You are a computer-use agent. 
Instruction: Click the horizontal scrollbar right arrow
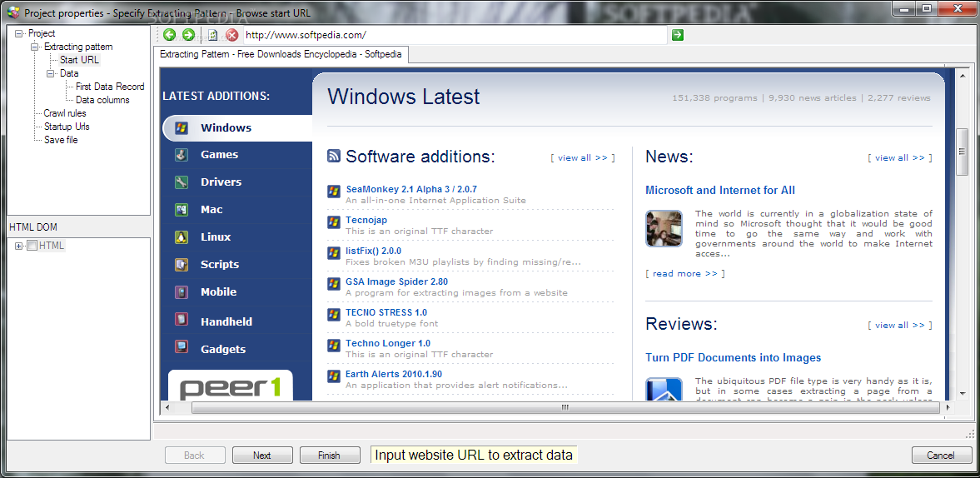click(x=948, y=407)
